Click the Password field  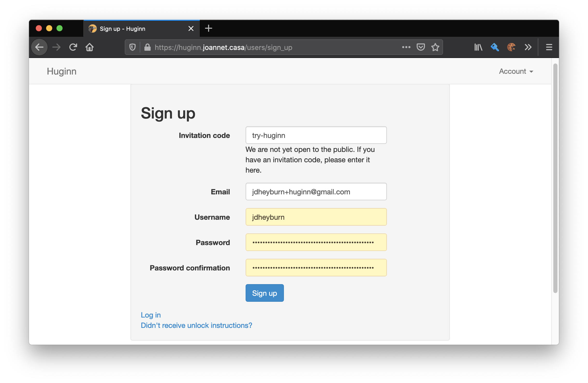tap(316, 242)
